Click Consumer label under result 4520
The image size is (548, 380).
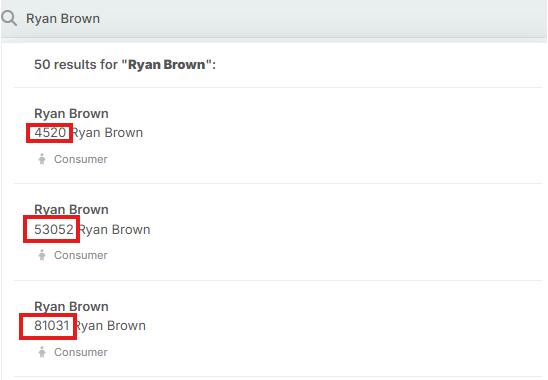[81, 159]
